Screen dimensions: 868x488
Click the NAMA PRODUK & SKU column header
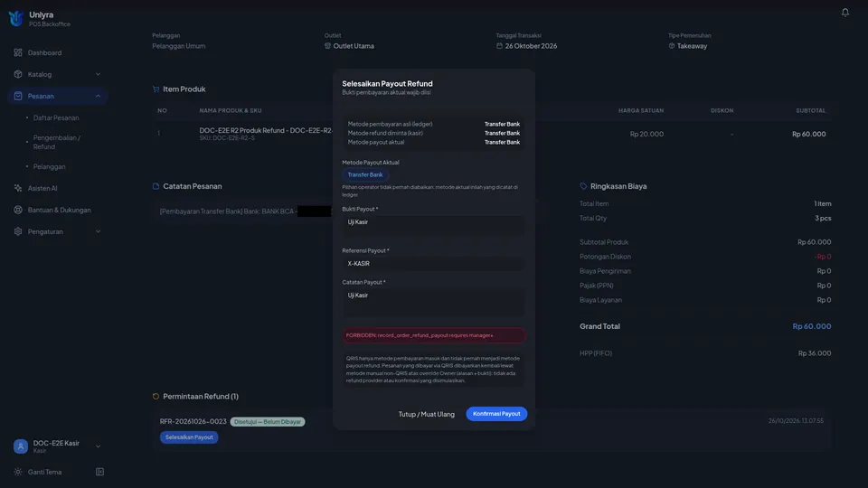(231, 110)
